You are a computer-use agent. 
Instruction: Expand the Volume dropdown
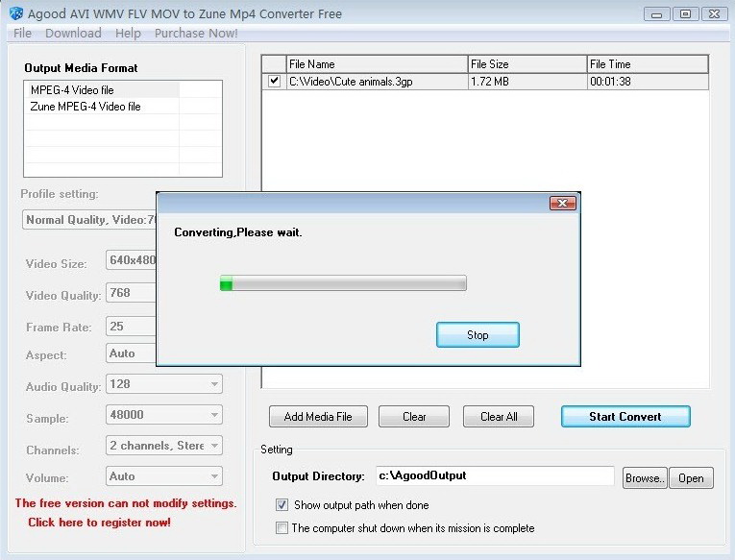click(x=214, y=476)
